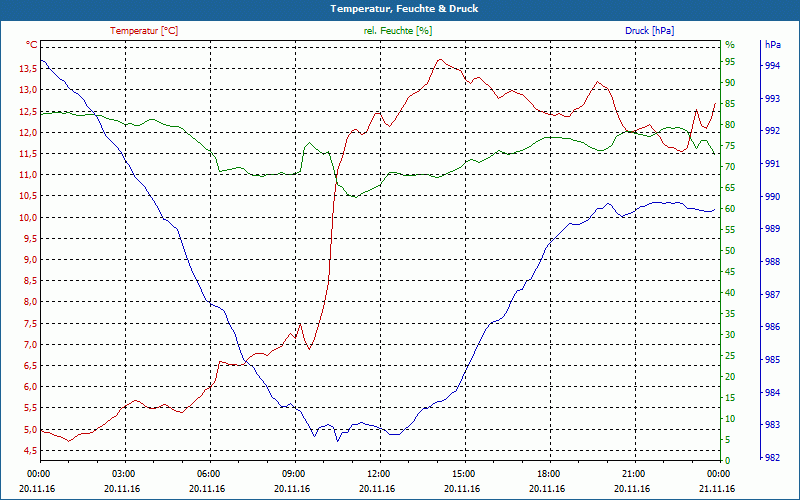Click the red '°C' axis unit header
Screen dimensions: 800x500
coord(31,45)
